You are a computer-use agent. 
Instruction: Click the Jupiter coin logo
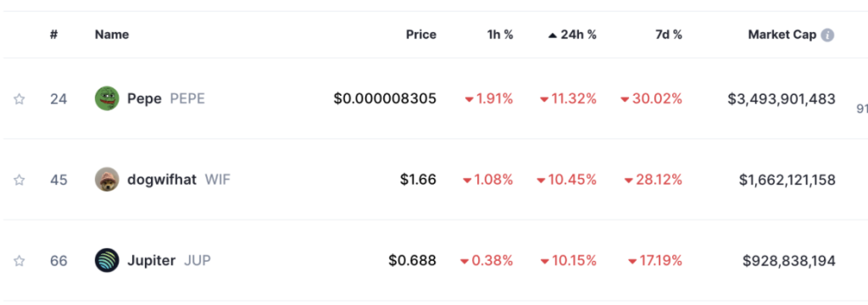[x=107, y=260]
